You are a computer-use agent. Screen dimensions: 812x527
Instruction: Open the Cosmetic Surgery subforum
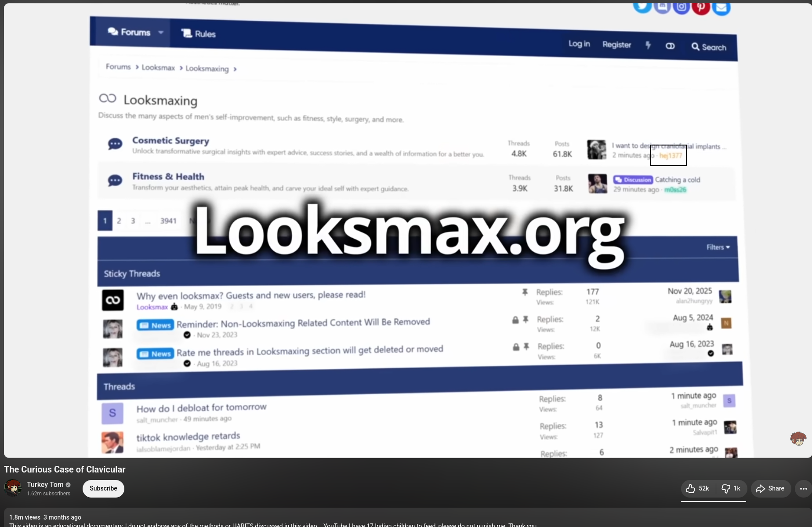point(170,141)
